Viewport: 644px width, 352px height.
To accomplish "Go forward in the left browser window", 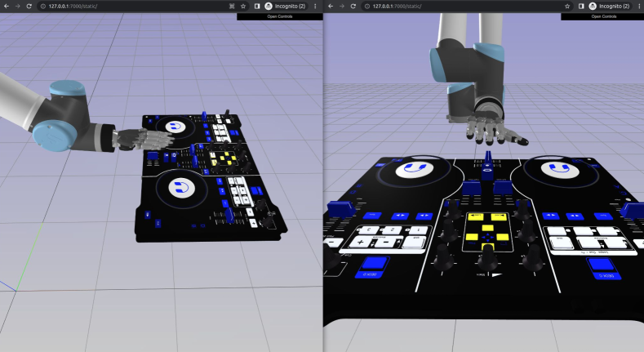I will click(17, 7).
